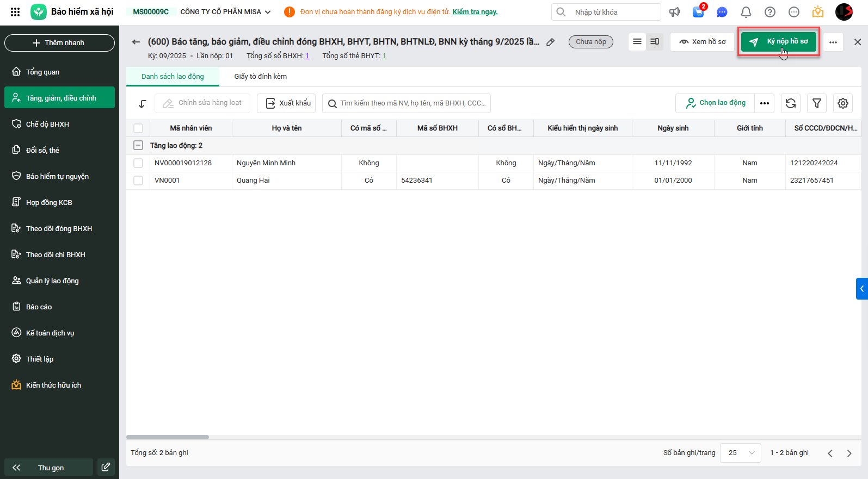
Task: Click the Kiểm tra ngay link
Action: coord(475,12)
